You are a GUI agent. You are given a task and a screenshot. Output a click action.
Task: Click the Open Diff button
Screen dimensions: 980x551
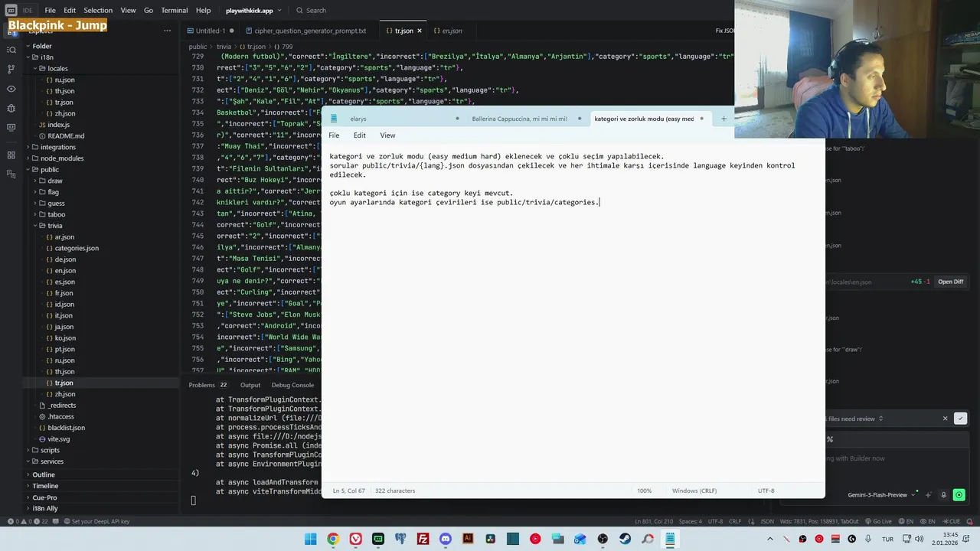click(950, 282)
